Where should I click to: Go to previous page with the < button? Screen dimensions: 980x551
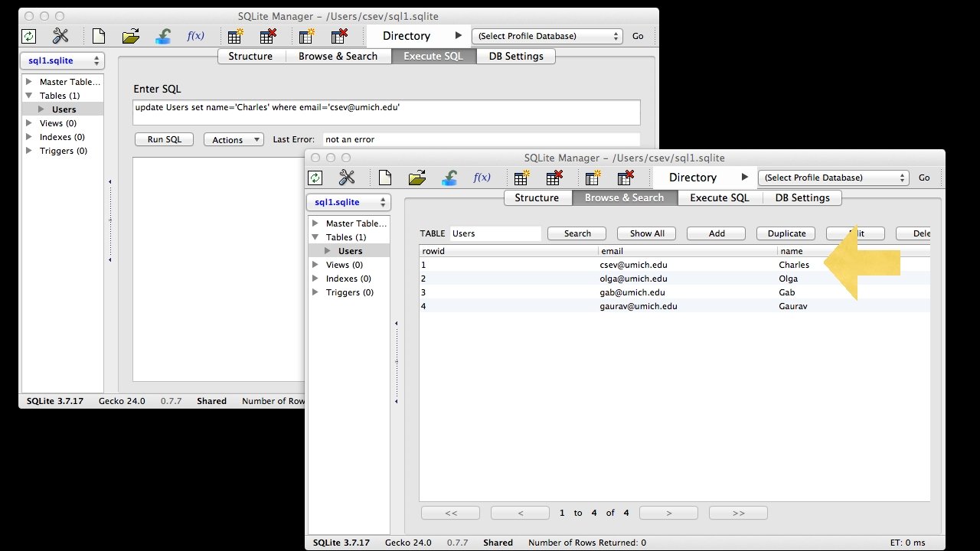coord(521,513)
